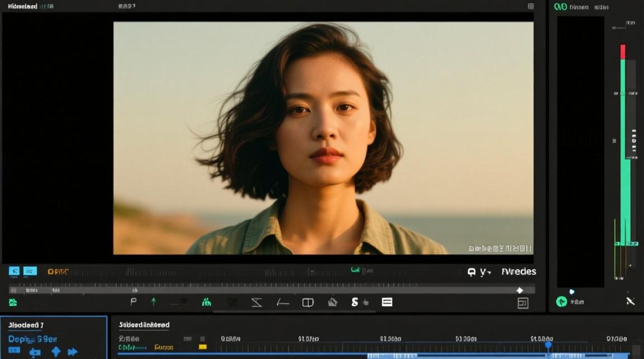This screenshot has width=644, height=359.
Task: Select the underlined tab above the timeline
Action: pos(144,325)
